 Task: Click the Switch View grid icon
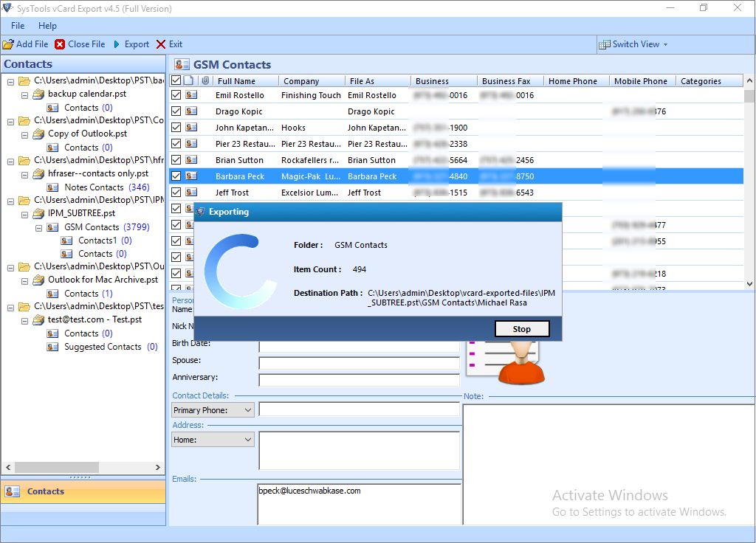(604, 44)
